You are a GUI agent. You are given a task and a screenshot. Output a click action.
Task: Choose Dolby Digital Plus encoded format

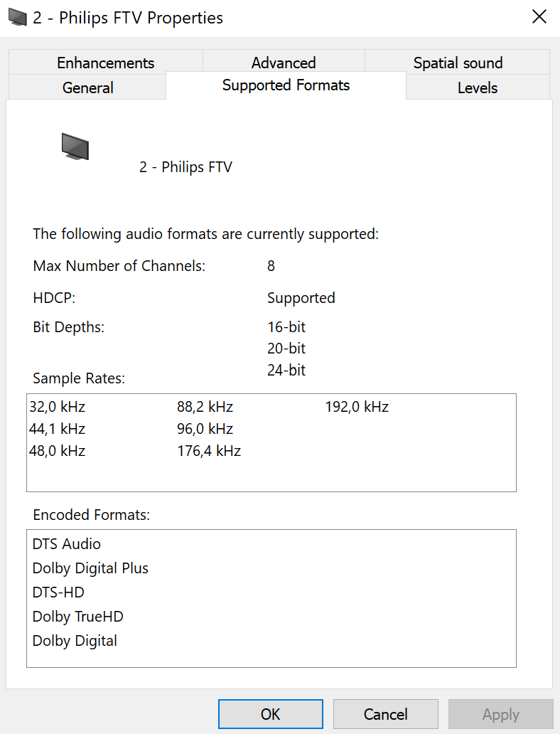click(x=90, y=568)
